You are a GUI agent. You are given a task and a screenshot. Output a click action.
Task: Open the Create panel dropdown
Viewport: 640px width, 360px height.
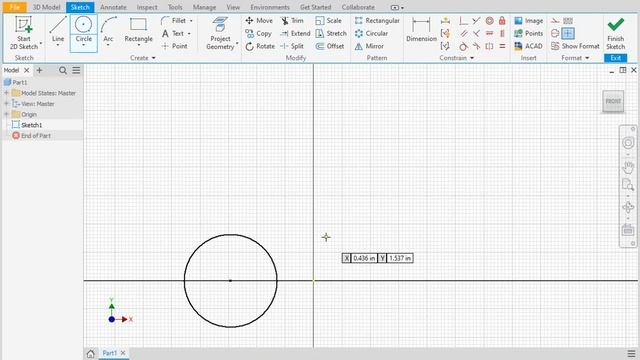(x=143, y=58)
